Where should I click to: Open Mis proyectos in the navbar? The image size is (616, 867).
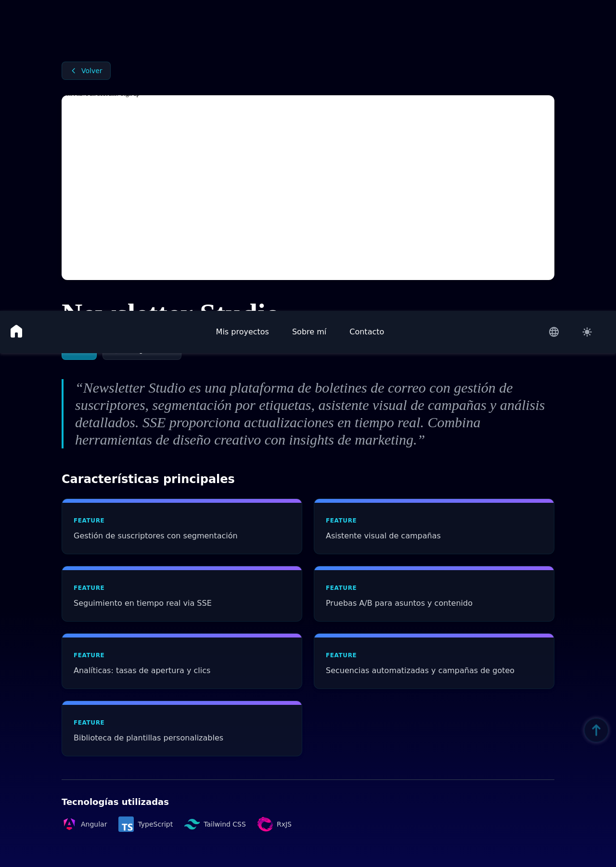click(243, 331)
